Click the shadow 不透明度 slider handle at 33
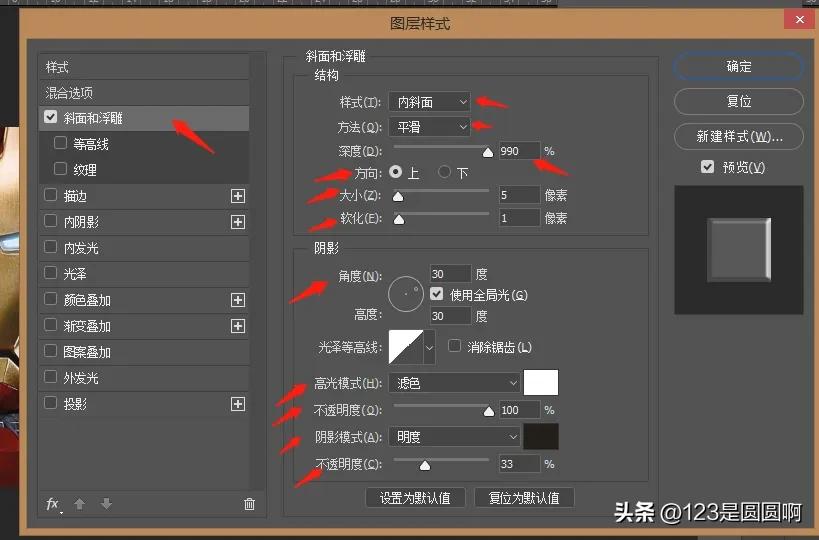 coord(425,465)
